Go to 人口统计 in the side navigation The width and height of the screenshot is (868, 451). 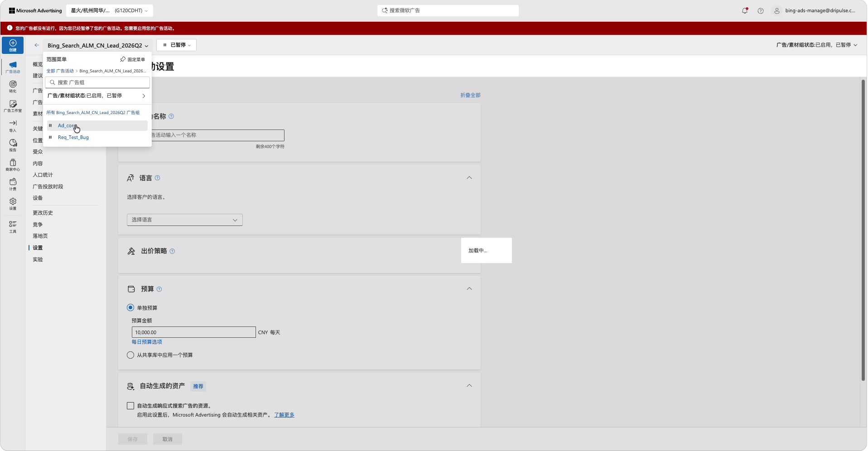(x=43, y=175)
